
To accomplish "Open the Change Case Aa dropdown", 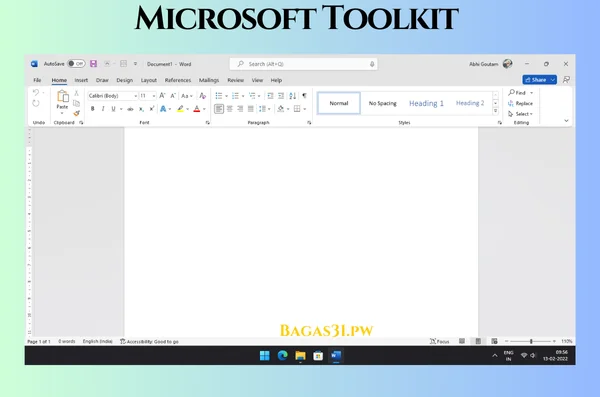I will coord(187,96).
